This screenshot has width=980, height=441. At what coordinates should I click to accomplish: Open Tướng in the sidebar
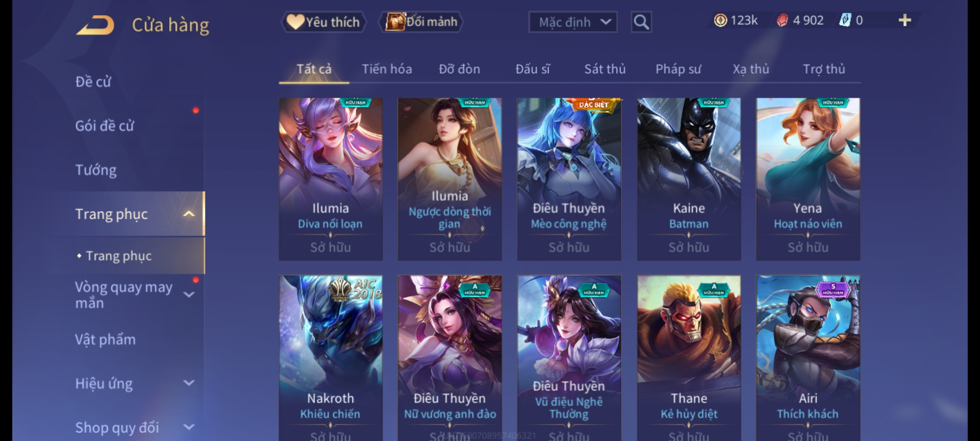tap(96, 169)
